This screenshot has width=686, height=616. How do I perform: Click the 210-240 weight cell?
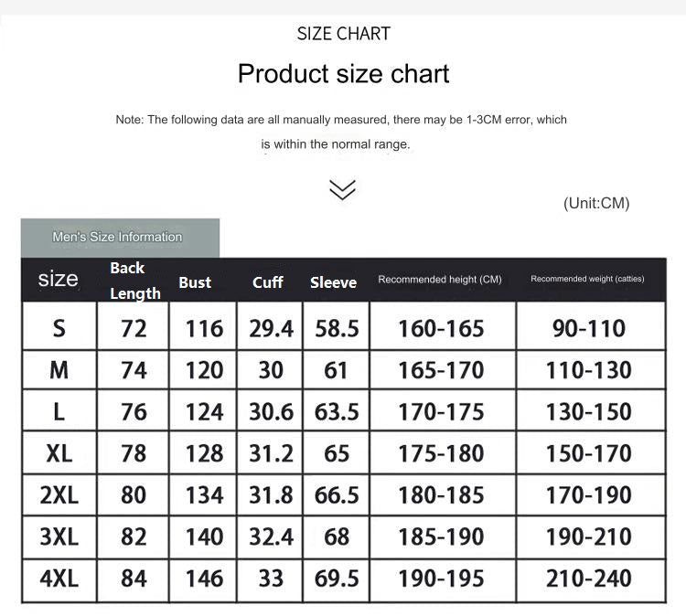pos(588,579)
